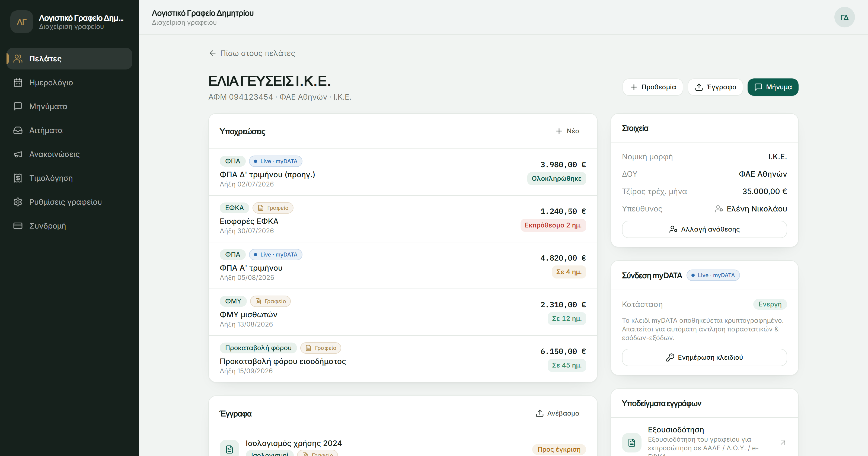Click the document icon beside Ισολογισμός χρήσης 2024
Screen dimensions: 868x456
coord(229,449)
